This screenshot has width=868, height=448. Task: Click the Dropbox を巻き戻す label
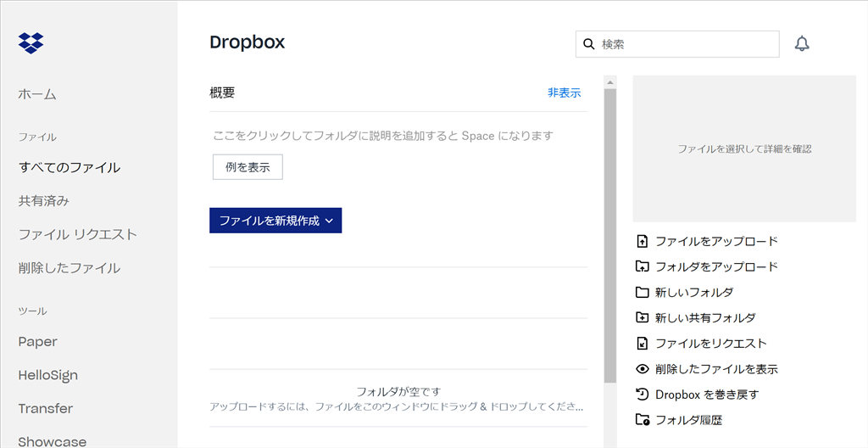pos(707,395)
